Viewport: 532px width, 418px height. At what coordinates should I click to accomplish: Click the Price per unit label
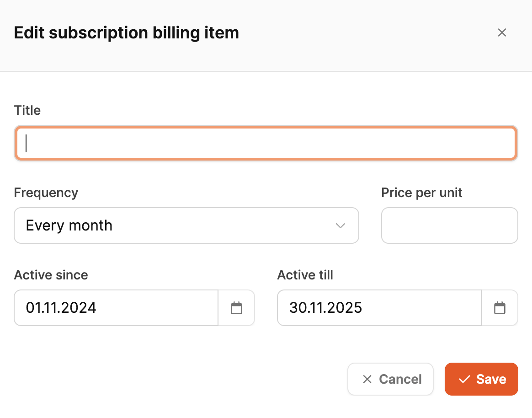[422, 193]
